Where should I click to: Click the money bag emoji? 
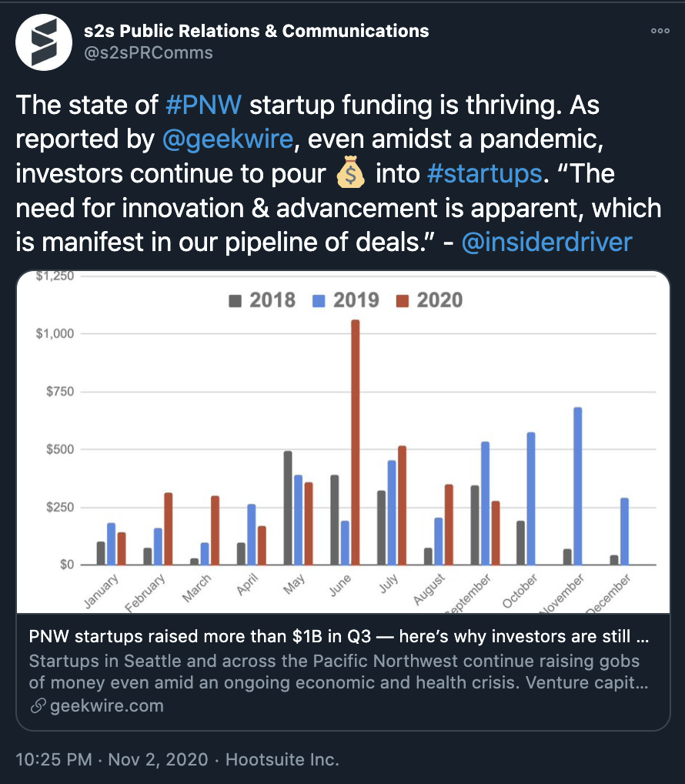coord(350,173)
